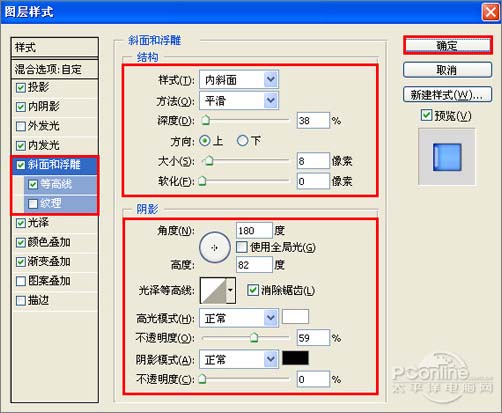
Task: Open the 阴影模式 shadow mode dropdown
Action: pos(239,359)
